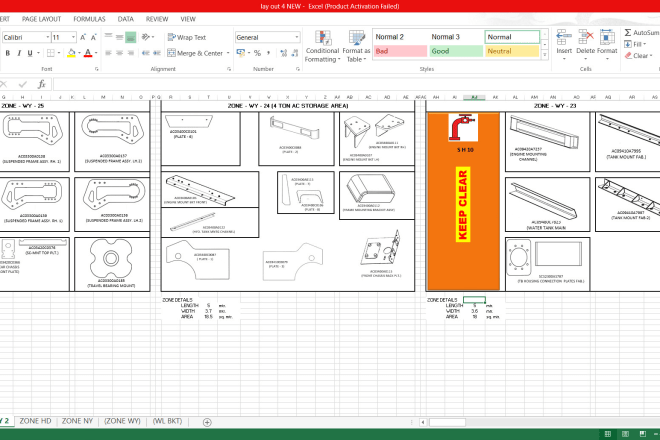This screenshot has height=440, width=660.
Task: Click the Format cells icon
Action: click(607, 38)
